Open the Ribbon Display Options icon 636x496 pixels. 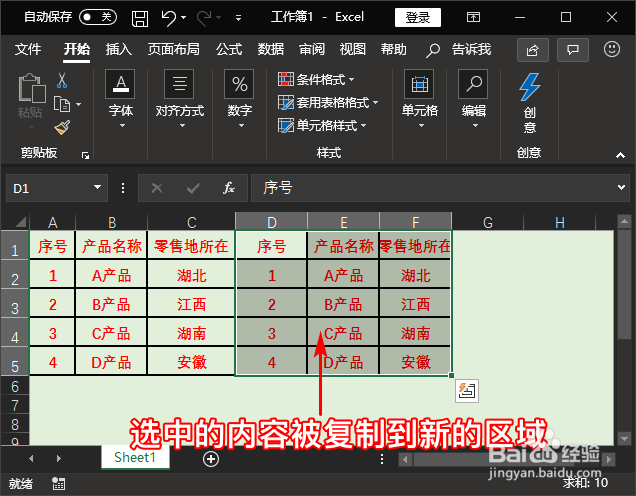(473, 17)
